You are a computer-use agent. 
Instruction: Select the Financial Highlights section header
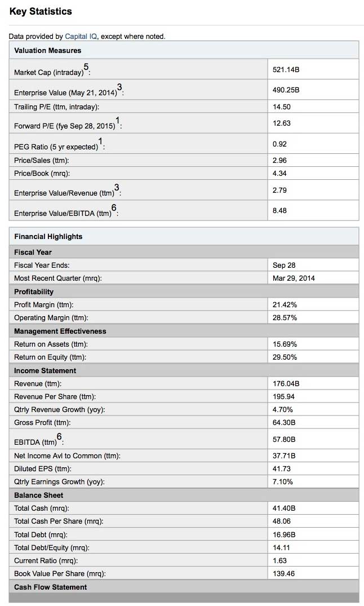[x=184, y=237]
